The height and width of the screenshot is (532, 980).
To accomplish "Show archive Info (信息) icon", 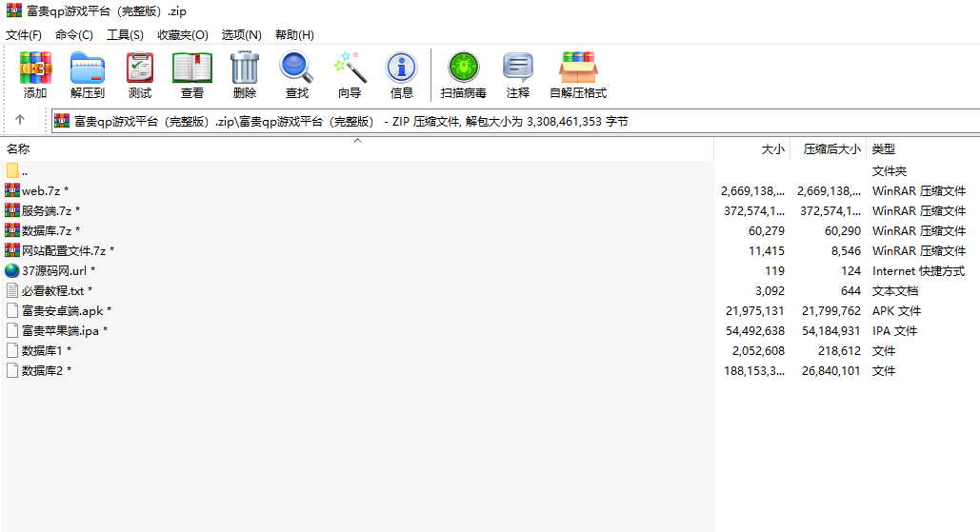I will pos(401,68).
